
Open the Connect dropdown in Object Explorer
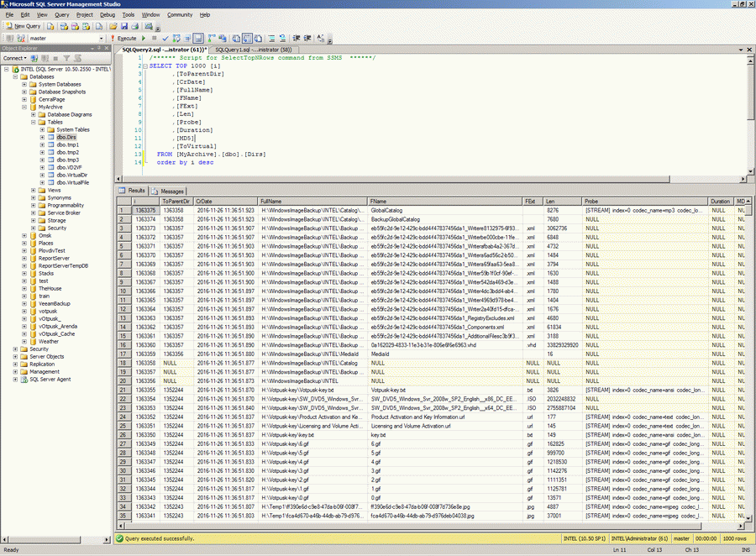pos(14,58)
